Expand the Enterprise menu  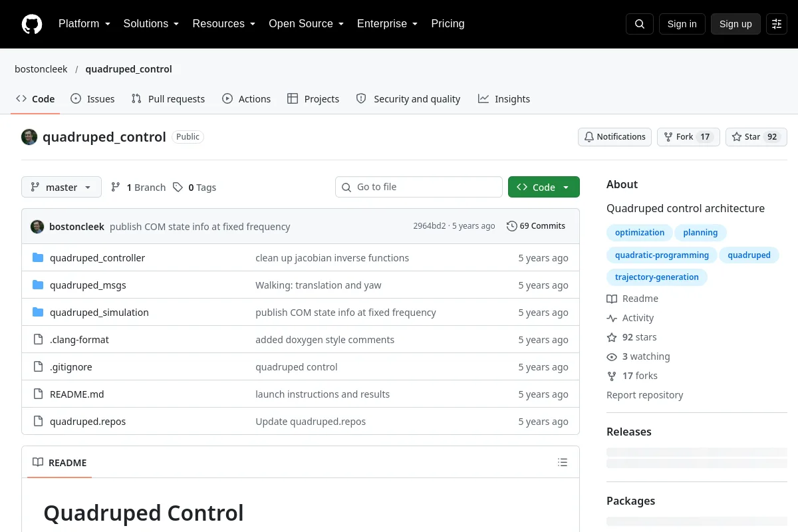coord(387,24)
